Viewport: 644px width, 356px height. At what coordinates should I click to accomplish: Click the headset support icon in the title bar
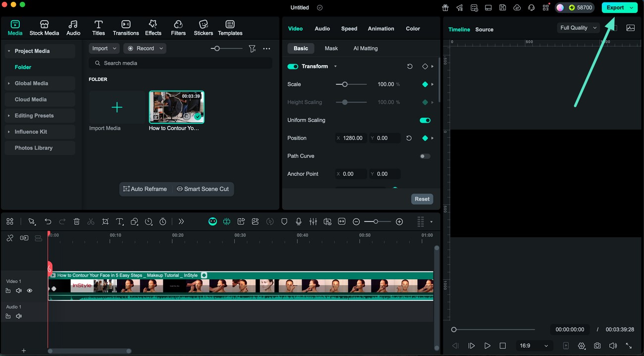click(531, 7)
